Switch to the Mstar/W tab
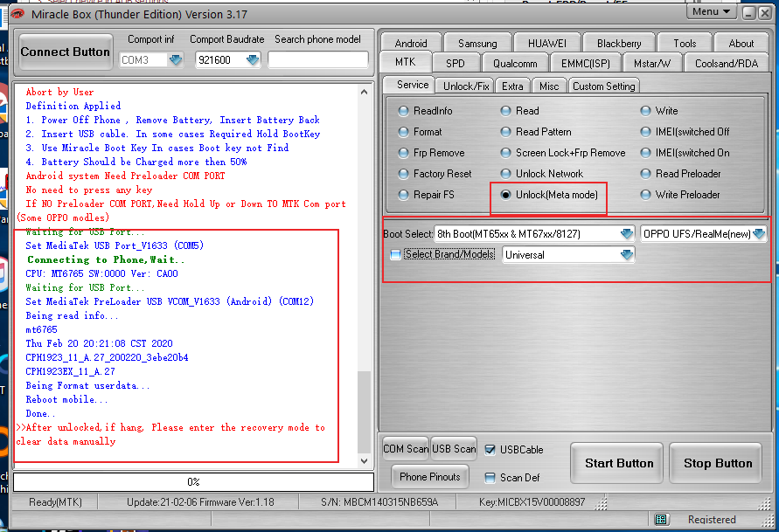The width and height of the screenshot is (779, 532). pos(652,64)
